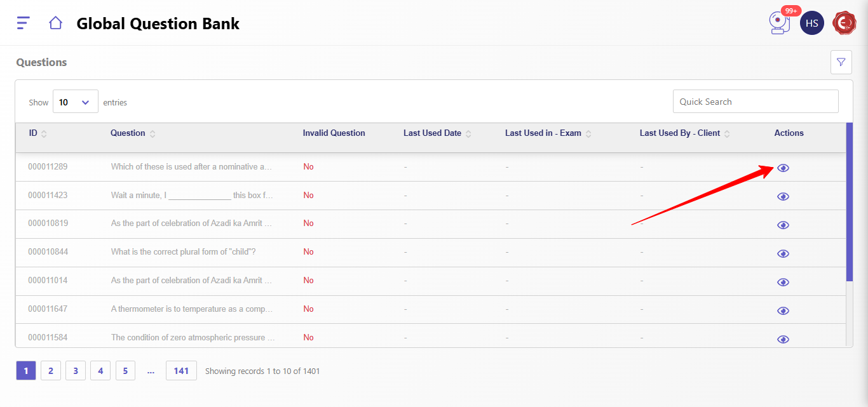Screen dimensions: 868x407
Task: Open the plural form of child question
Action: (x=183, y=252)
